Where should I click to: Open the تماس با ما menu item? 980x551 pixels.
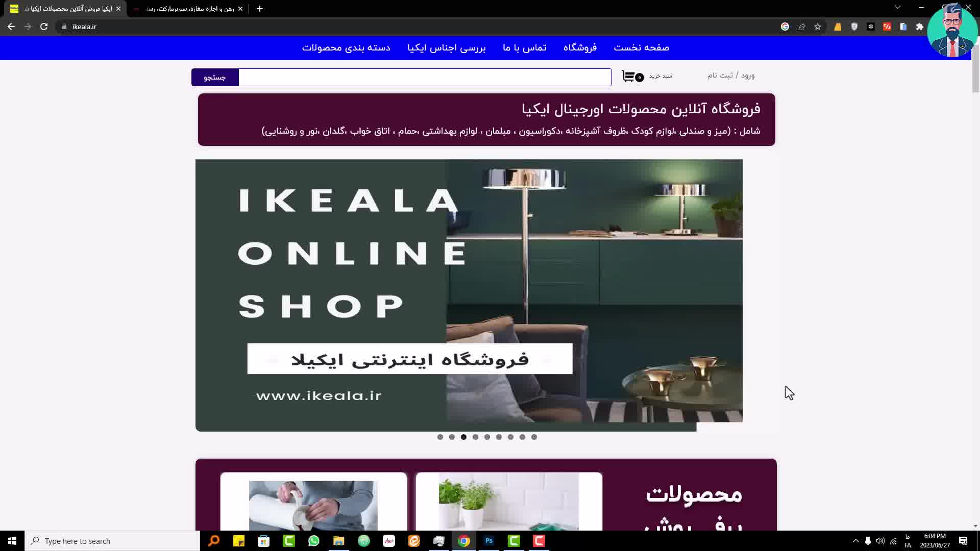point(524,47)
